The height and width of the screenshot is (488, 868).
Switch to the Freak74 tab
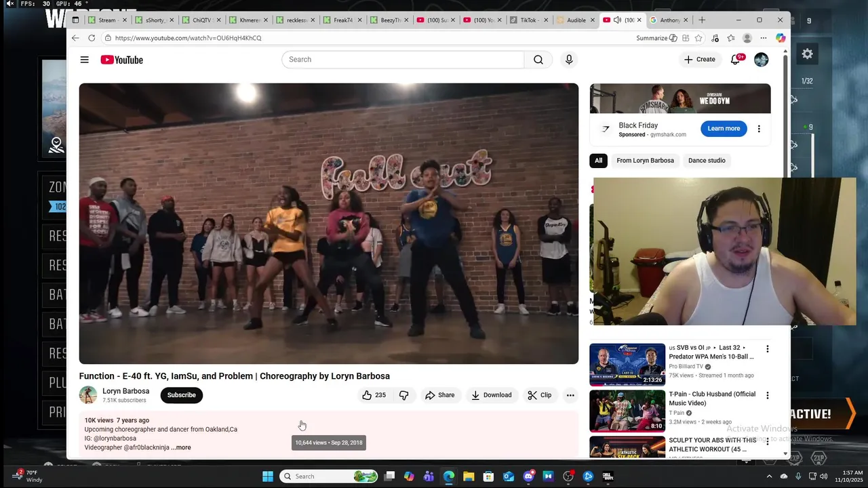(x=341, y=20)
